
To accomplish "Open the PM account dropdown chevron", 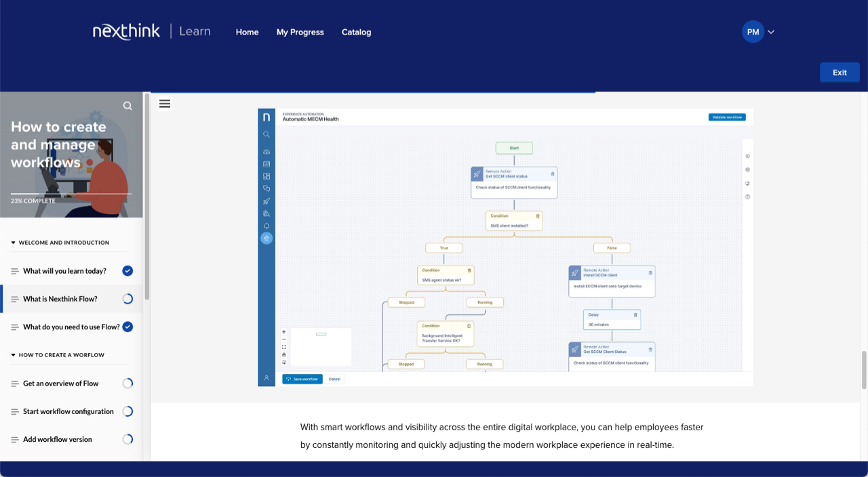I will (771, 31).
